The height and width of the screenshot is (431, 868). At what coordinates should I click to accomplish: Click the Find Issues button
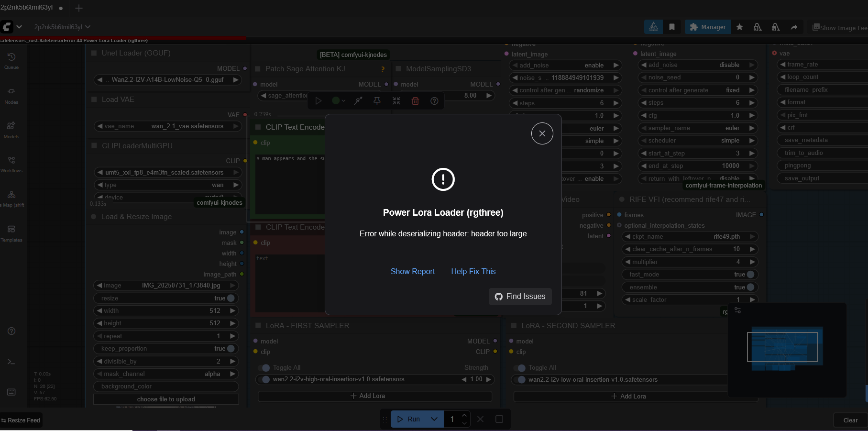pos(520,297)
